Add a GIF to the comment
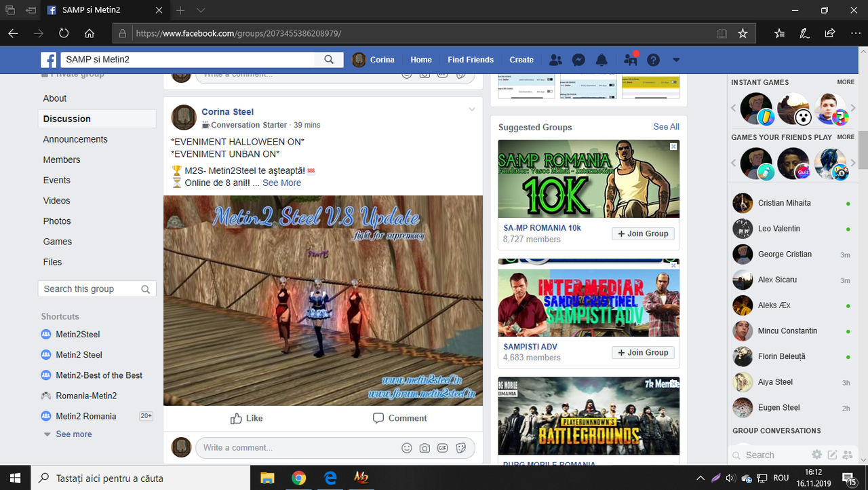 point(443,448)
